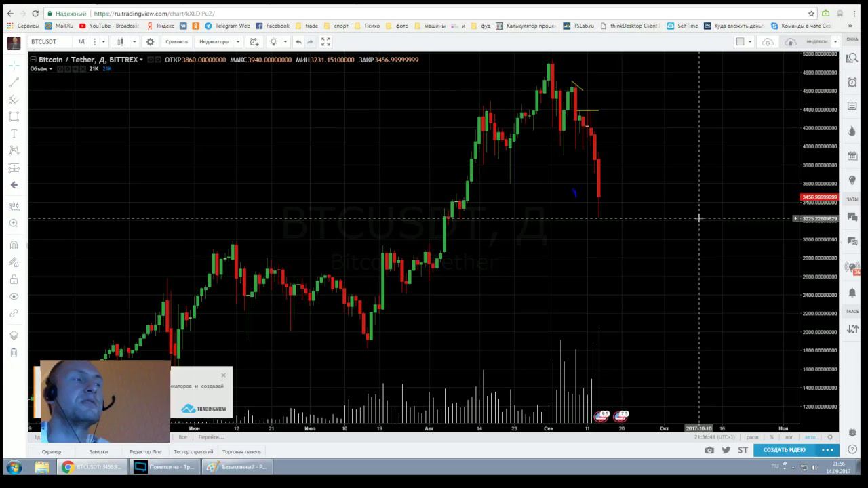This screenshot has width=868, height=488.
Task: Open watchlist panel in right sidebar
Action: coord(852,58)
